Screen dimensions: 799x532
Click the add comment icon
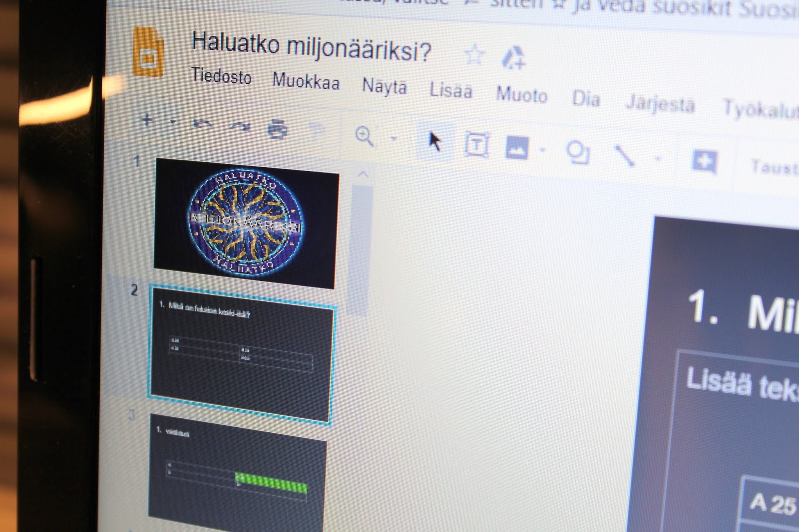(x=705, y=162)
